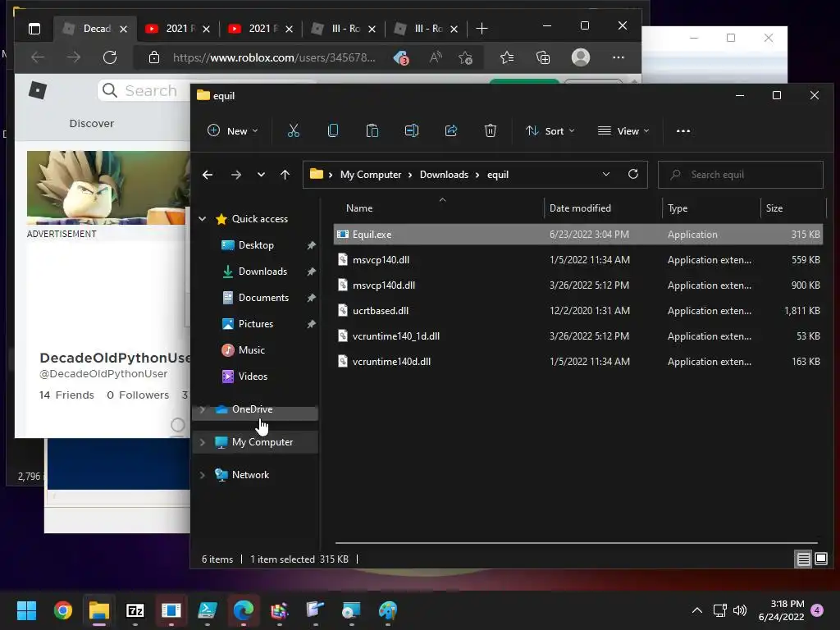
Task: Launch Google Chrome from the taskbar
Action: click(x=62, y=610)
